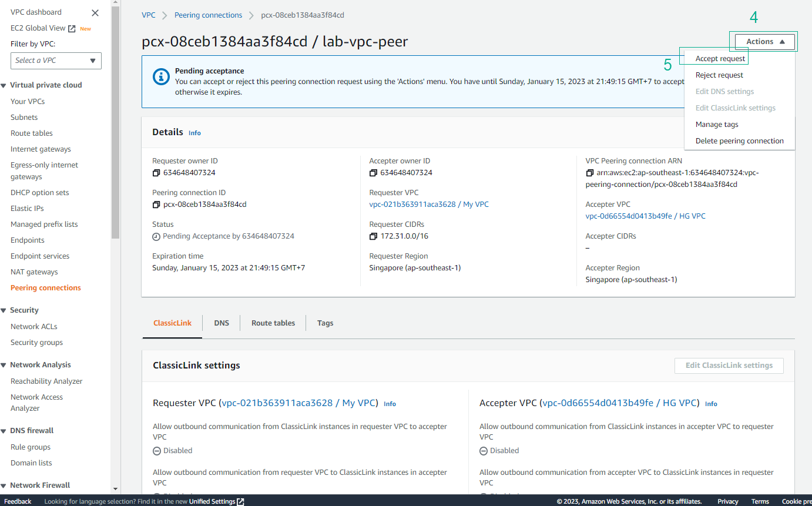The height and width of the screenshot is (506, 812).
Task: Open Managed prefix lists
Action: pos(44,224)
